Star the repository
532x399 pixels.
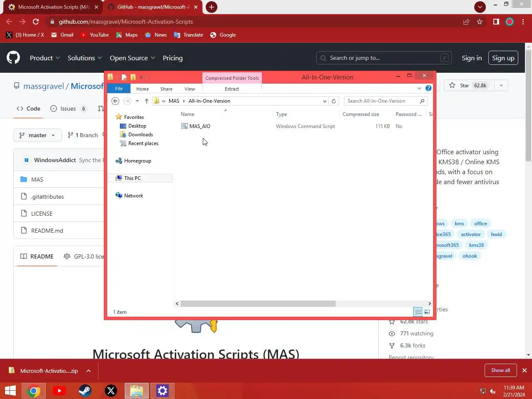[468, 85]
